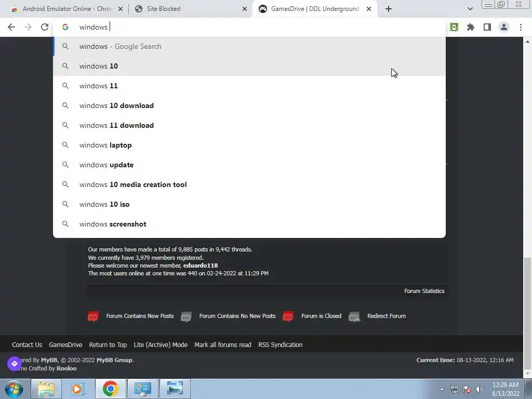The height and width of the screenshot is (399, 532).
Task: Select the GamesDrive DDL Underground tab
Action: (x=315, y=9)
